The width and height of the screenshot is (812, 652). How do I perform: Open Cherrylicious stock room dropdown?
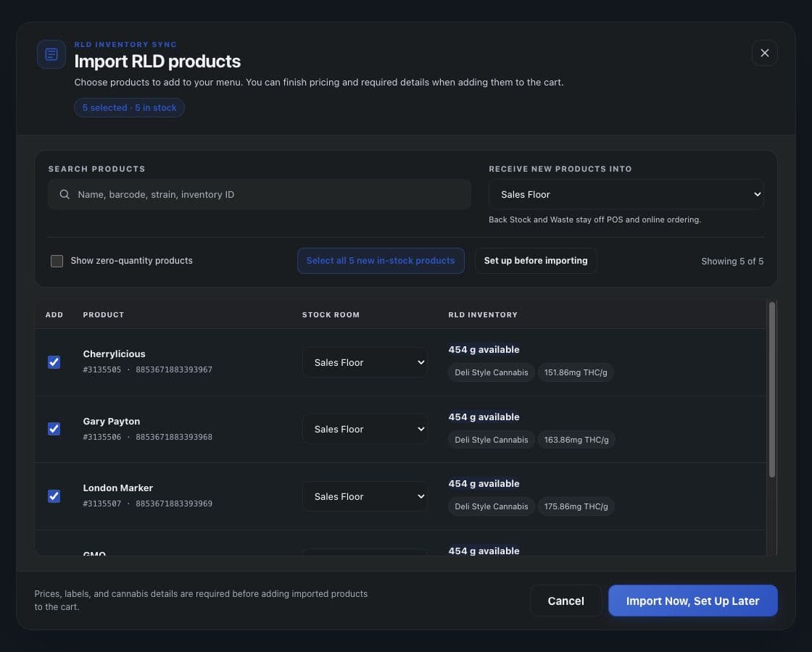[x=365, y=362]
